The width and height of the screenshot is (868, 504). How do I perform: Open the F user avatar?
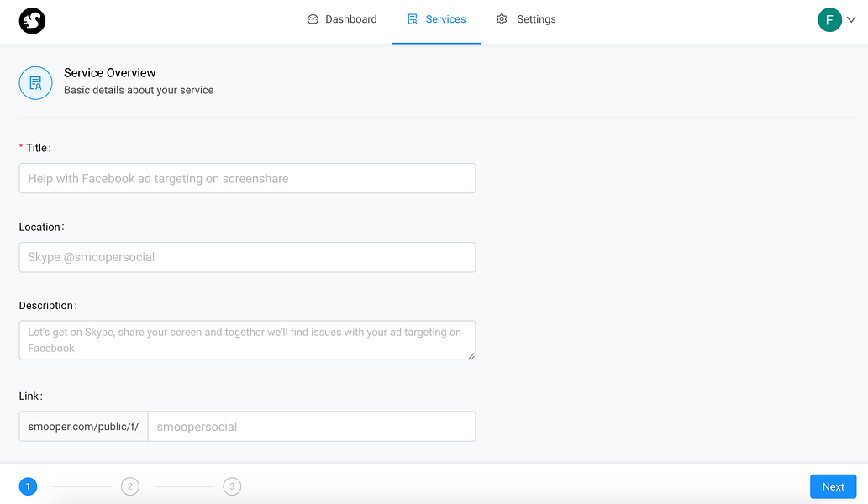(x=829, y=20)
